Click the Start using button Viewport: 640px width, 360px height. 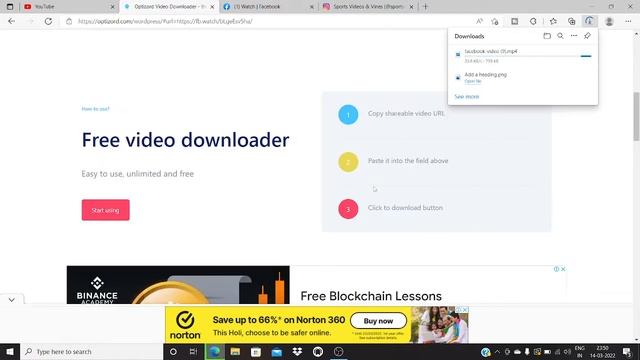point(105,210)
